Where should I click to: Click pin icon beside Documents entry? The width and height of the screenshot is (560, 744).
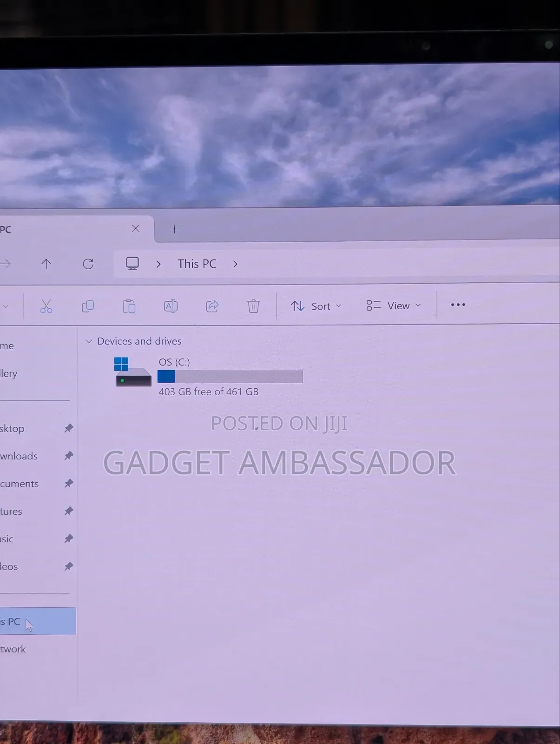(69, 483)
